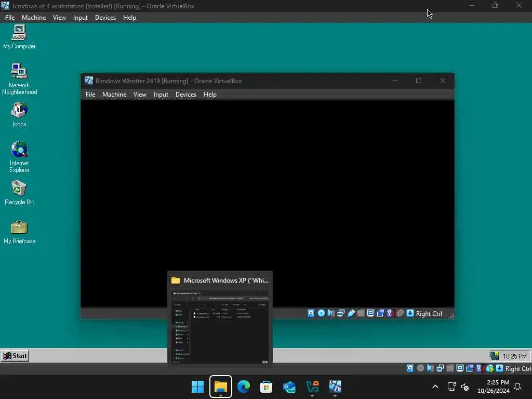Maximize the Bimdows Whistler 2419 window

coord(419,81)
